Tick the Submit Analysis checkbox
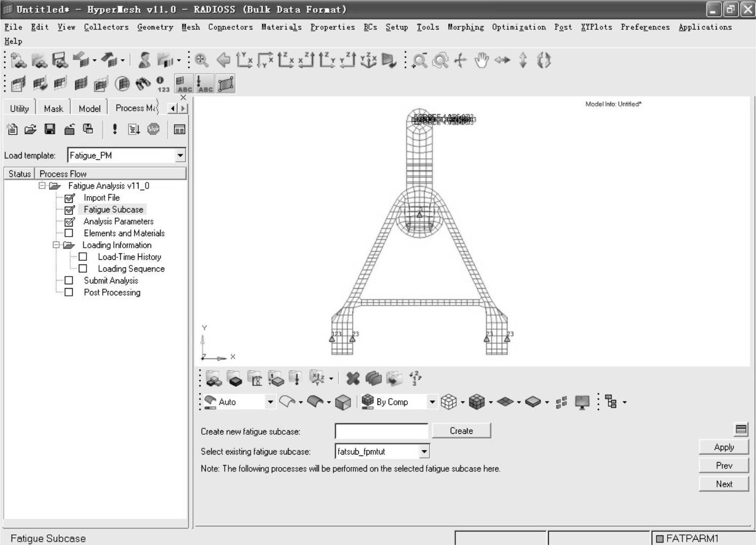The image size is (756, 545). (69, 281)
